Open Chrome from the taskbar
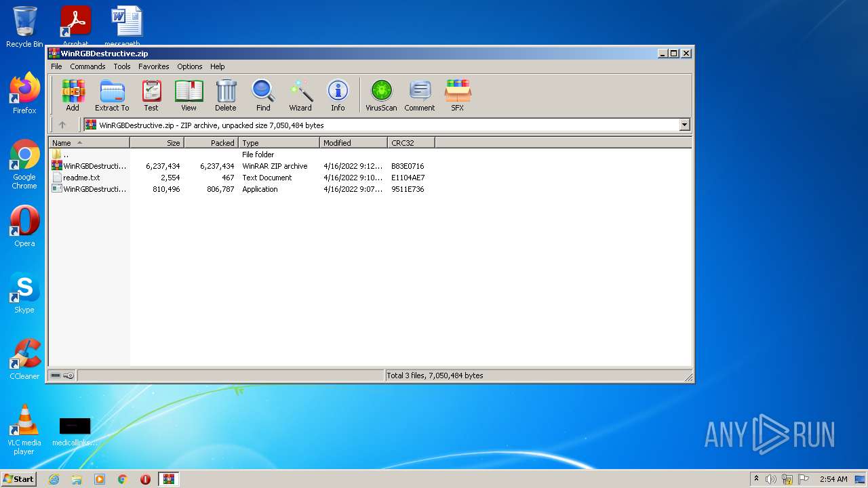The image size is (868, 488). 123,479
